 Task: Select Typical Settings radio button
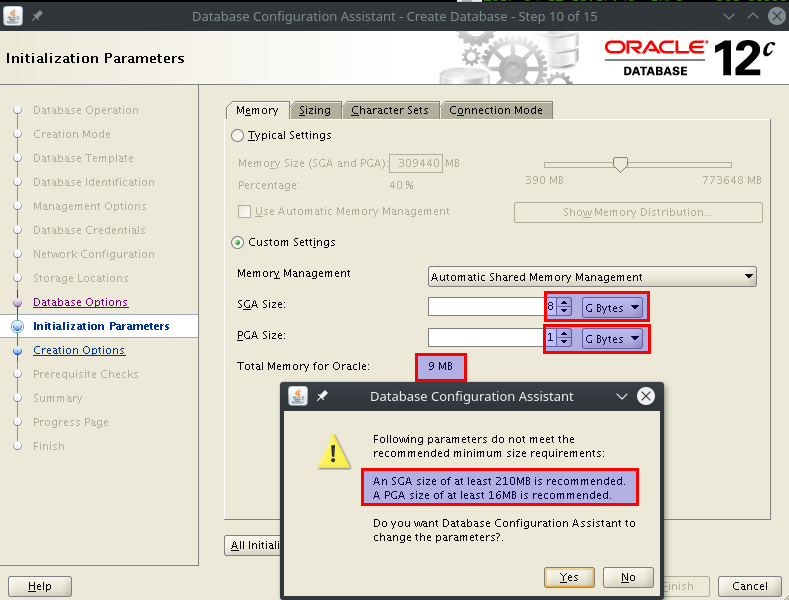[x=238, y=135]
